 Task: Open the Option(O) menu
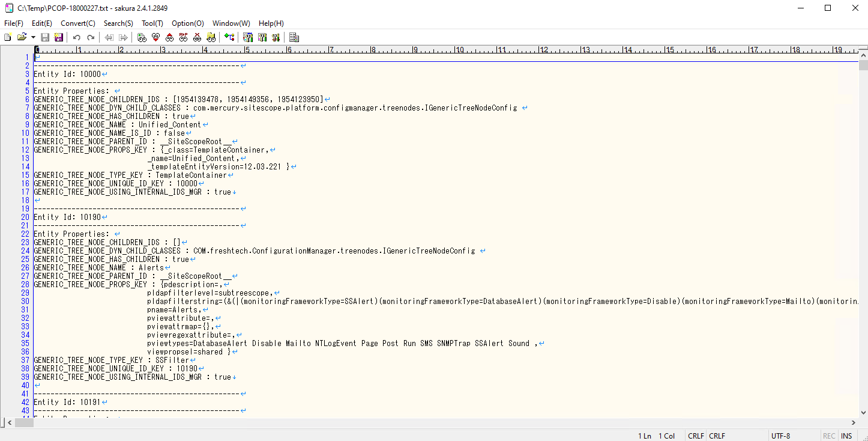point(188,23)
